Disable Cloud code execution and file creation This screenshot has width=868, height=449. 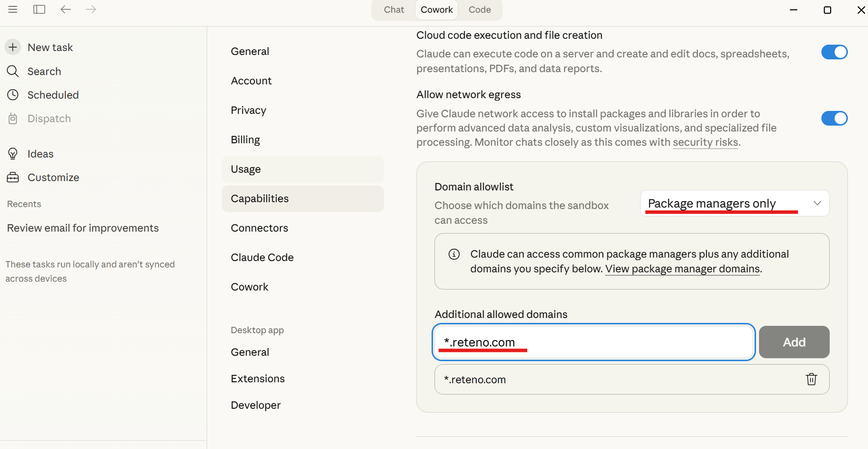pos(834,52)
